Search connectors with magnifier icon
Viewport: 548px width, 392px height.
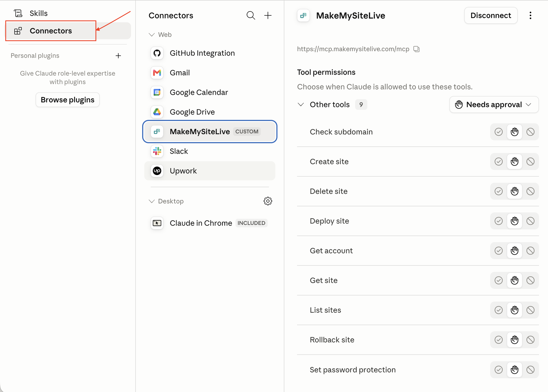251,15
